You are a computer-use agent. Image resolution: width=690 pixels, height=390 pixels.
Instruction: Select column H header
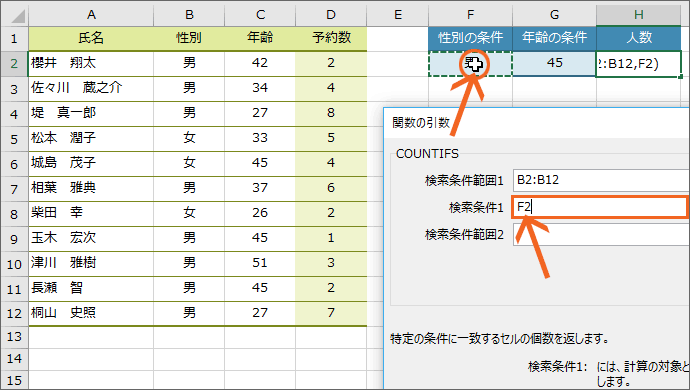(639, 15)
